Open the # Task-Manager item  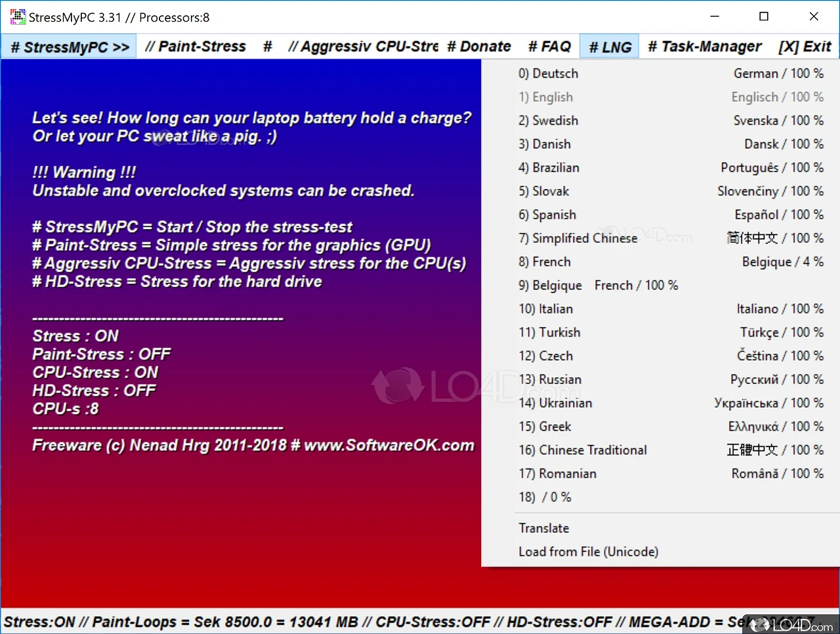point(705,47)
